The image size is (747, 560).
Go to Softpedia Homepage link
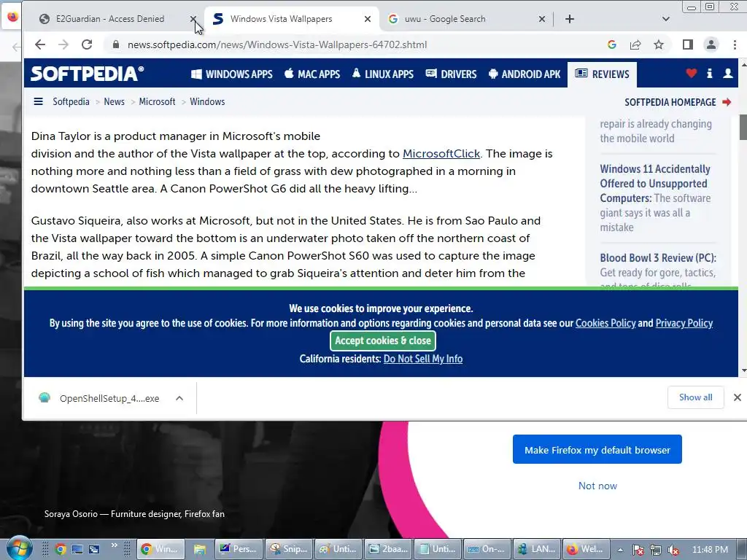[678, 102]
